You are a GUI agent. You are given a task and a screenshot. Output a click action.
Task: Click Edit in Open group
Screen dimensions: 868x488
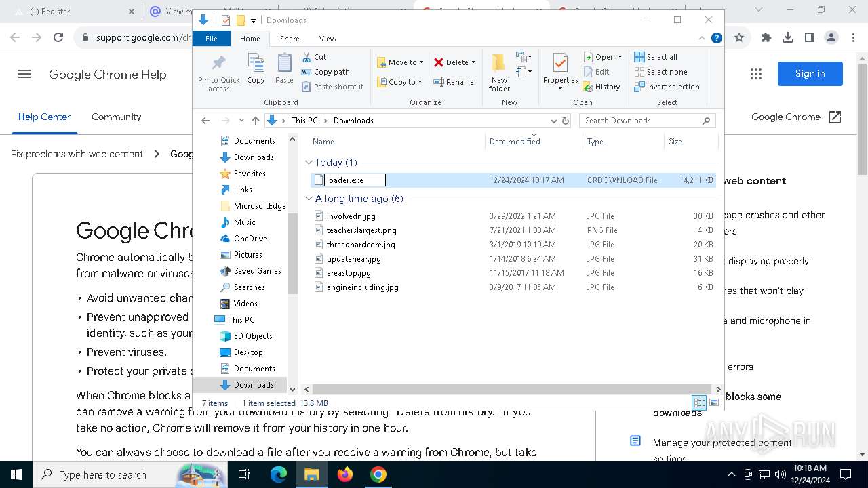[x=597, y=72]
